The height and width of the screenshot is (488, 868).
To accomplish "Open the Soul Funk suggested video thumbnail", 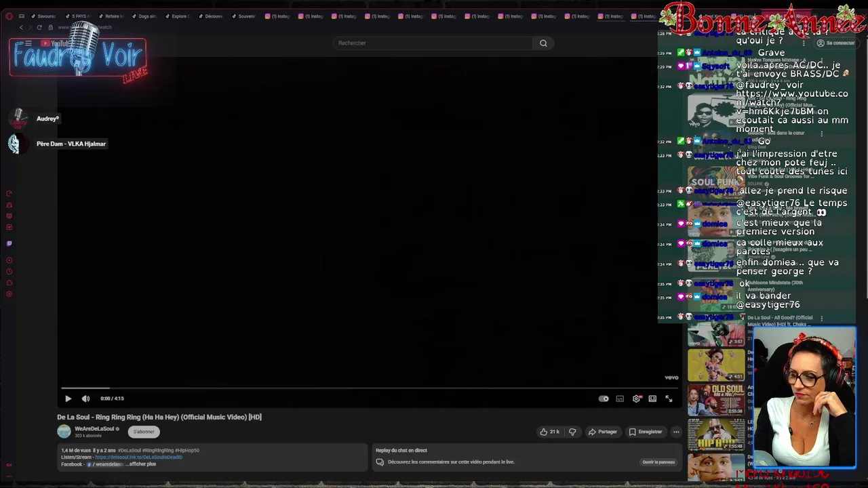I will [x=716, y=182].
